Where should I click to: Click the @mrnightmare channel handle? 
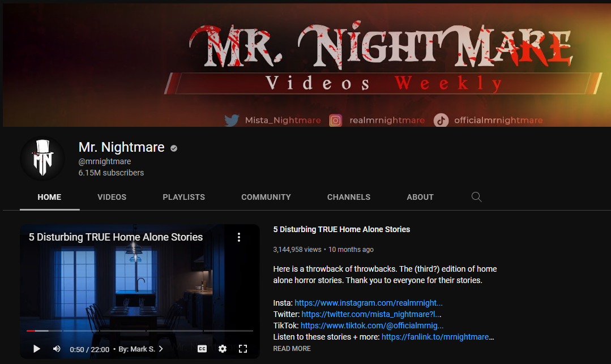pyautogui.click(x=105, y=161)
